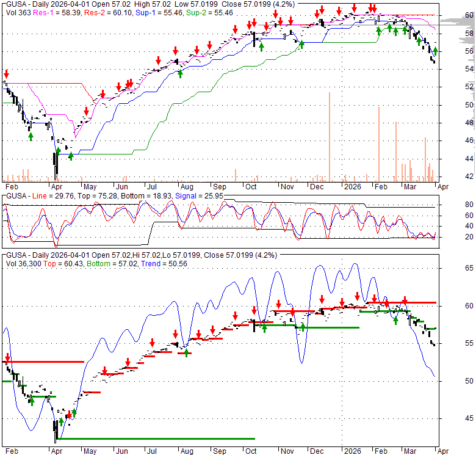The width and height of the screenshot is (476, 455).
Task: Click the green arrow near October in bottom chart
Action: click(x=265, y=329)
